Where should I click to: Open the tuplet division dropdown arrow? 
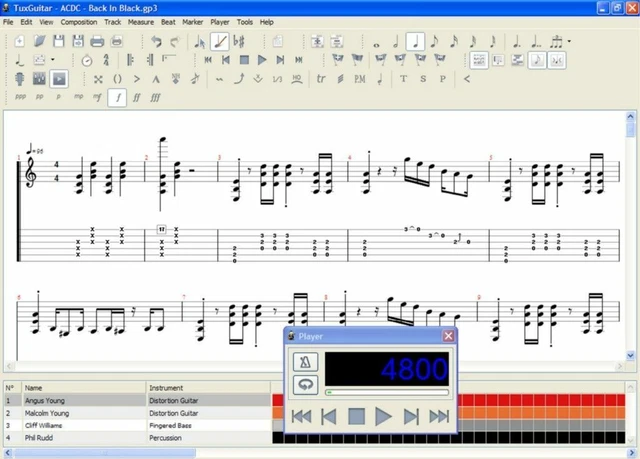click(570, 42)
